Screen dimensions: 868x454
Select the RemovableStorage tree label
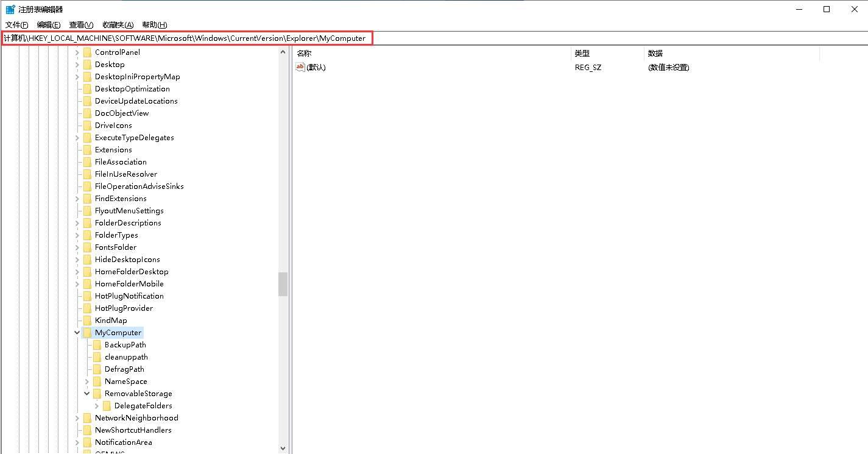coord(138,394)
